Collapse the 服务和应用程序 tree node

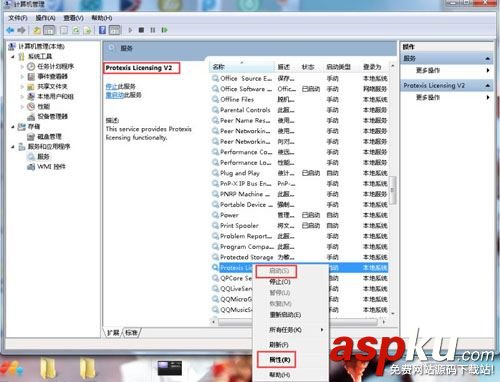[13, 147]
